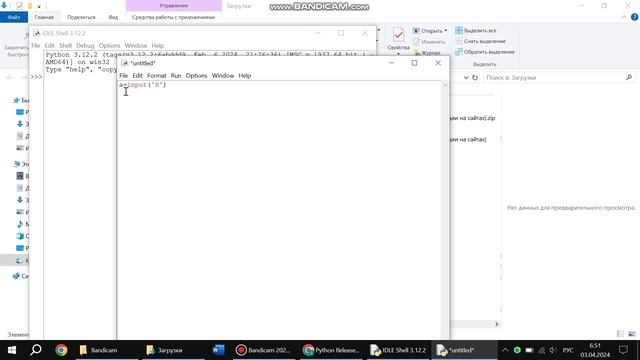640x360 pixels.
Task: Open quick access toolbar customize dropdown
Action: tap(39, 6)
